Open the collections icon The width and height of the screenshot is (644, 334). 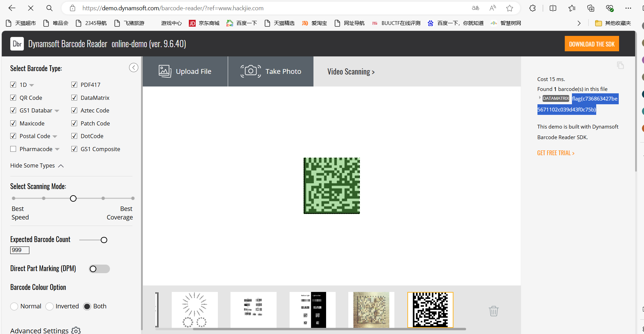[591, 8]
